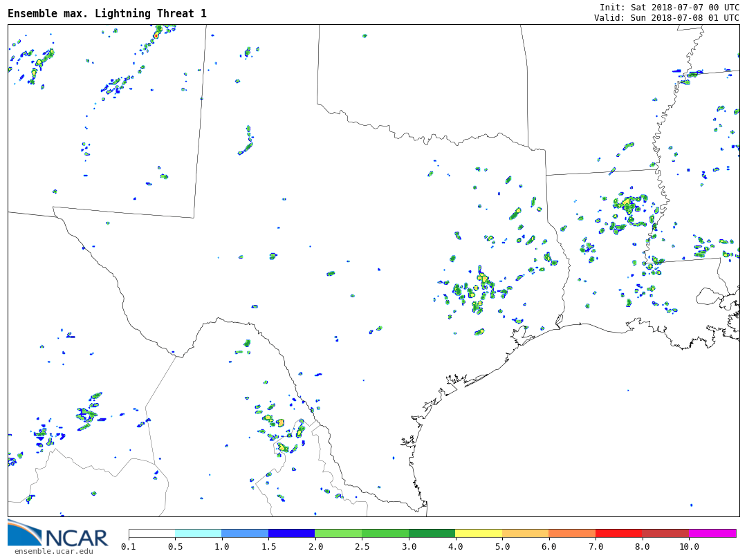Click the NCAR logo
This screenshot has width=747, height=560.
point(58,534)
